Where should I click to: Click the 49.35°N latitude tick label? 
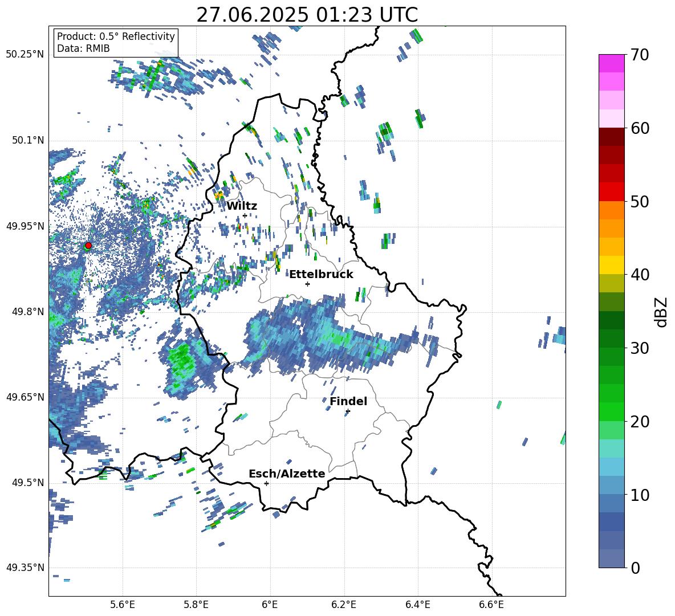pyautogui.click(x=25, y=568)
